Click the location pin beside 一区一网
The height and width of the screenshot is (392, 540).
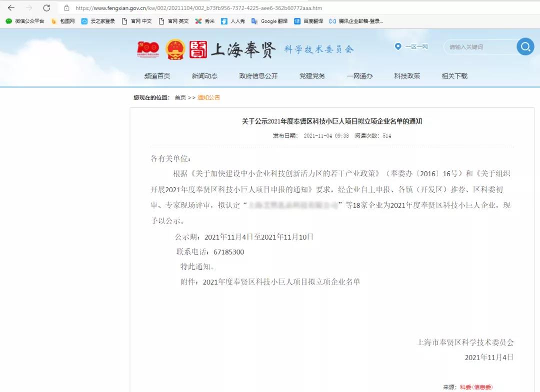[397, 46]
